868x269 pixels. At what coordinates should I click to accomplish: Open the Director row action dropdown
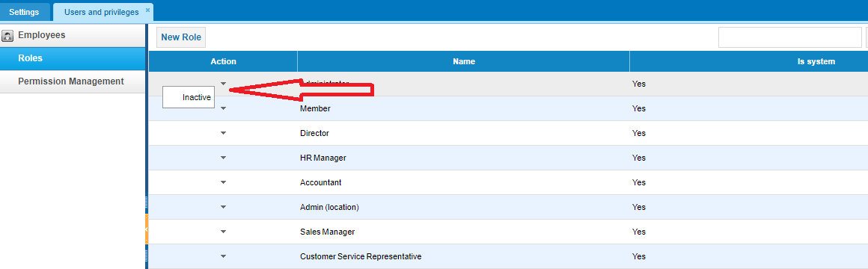[x=223, y=133]
